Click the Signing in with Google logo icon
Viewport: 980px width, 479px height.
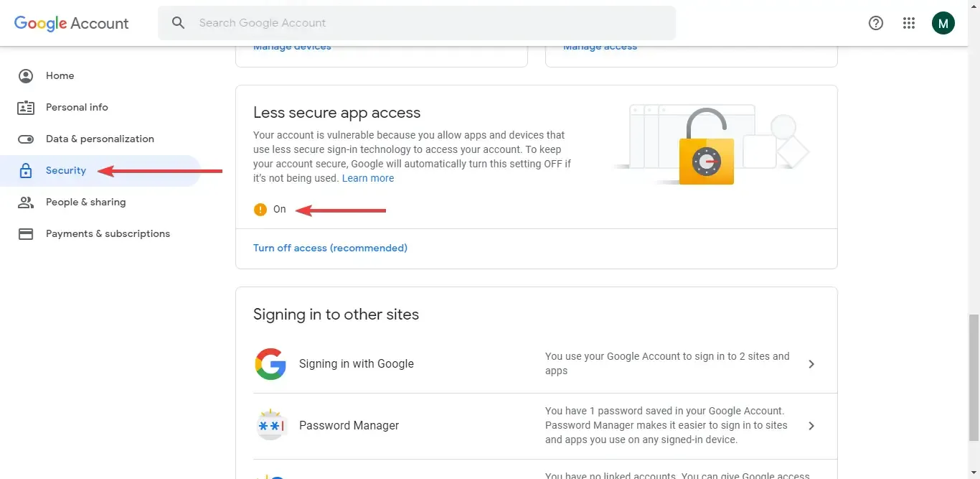[x=270, y=364]
